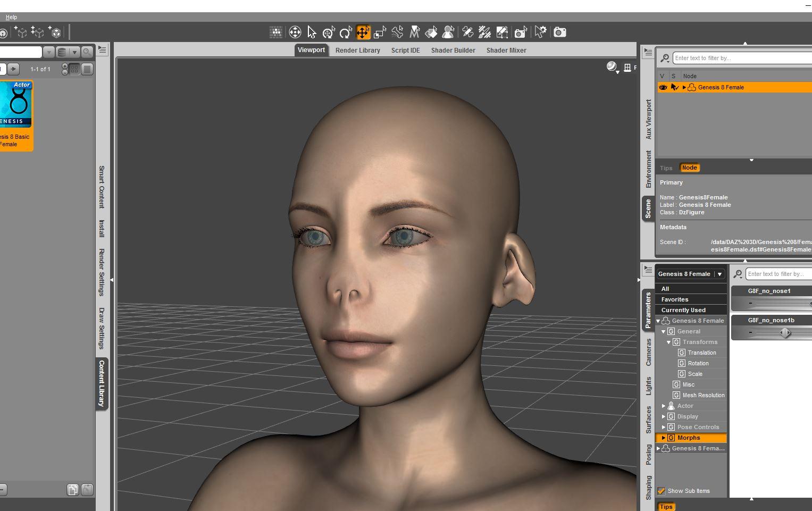
Task: Open Content Library pane options menu
Action: click(103, 50)
